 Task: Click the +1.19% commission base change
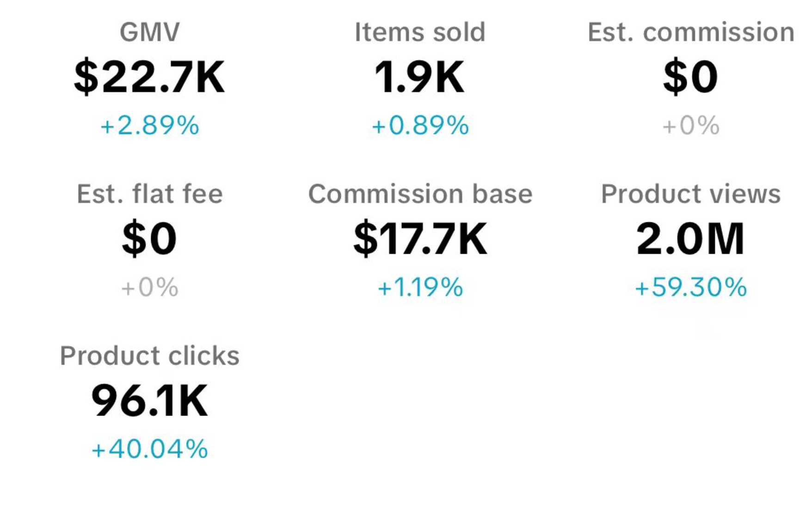tap(420, 287)
